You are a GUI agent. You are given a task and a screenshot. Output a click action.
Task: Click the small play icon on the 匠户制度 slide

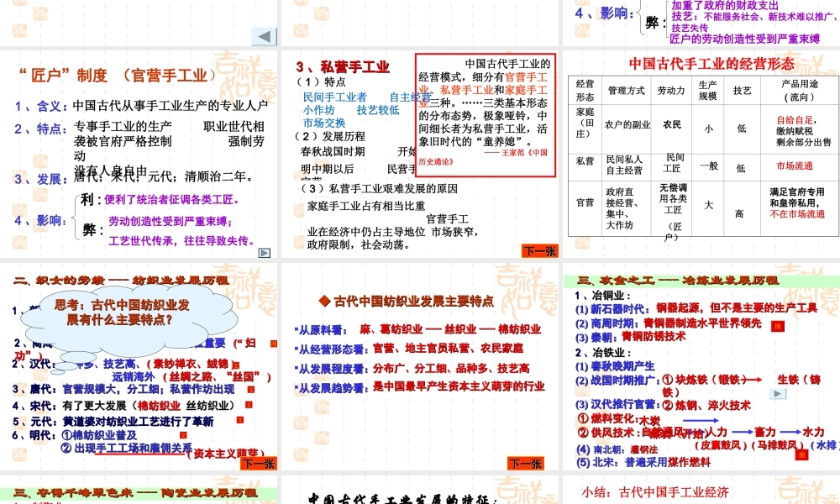coord(265,253)
